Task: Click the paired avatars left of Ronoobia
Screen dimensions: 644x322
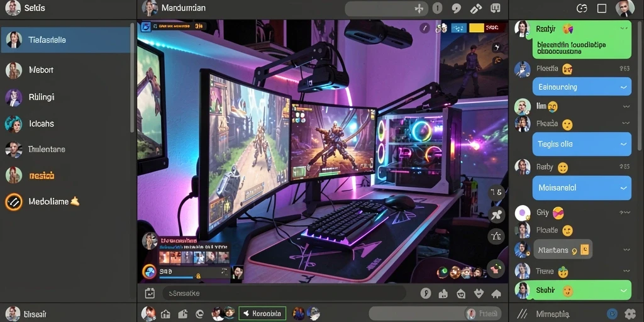Action: [x=223, y=313]
